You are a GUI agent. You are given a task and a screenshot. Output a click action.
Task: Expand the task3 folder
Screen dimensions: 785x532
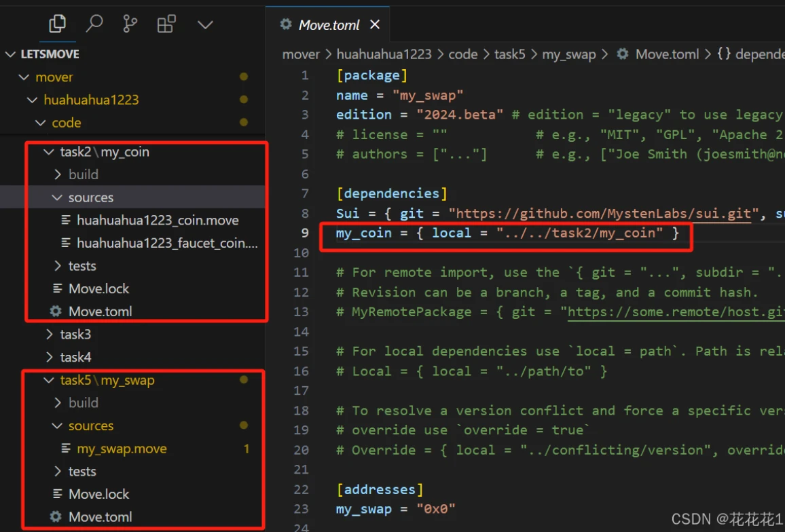click(75, 334)
